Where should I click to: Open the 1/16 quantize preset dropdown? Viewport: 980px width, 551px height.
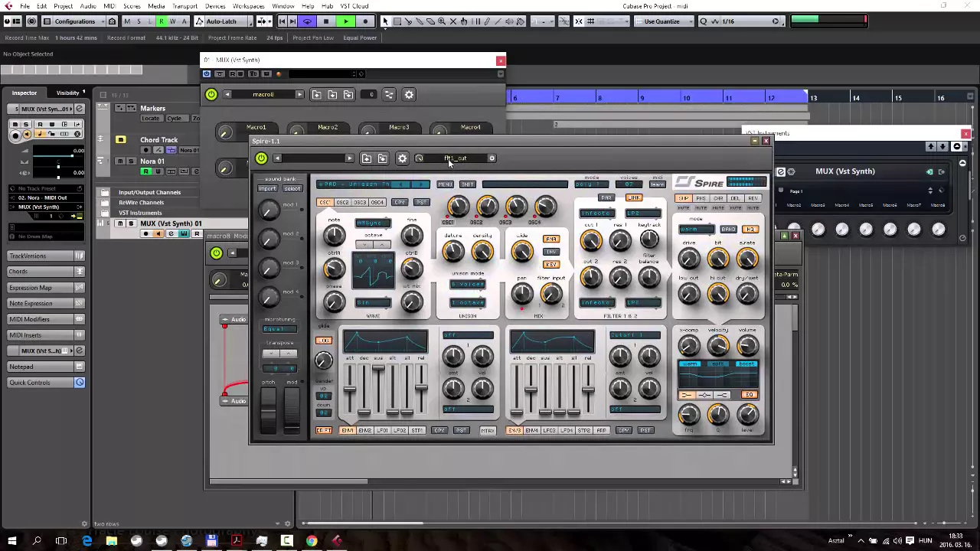(740, 21)
